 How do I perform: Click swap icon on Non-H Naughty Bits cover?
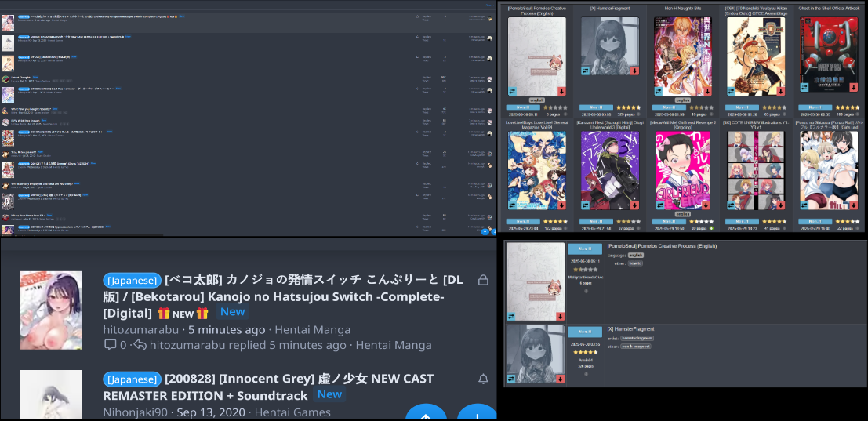(x=658, y=91)
